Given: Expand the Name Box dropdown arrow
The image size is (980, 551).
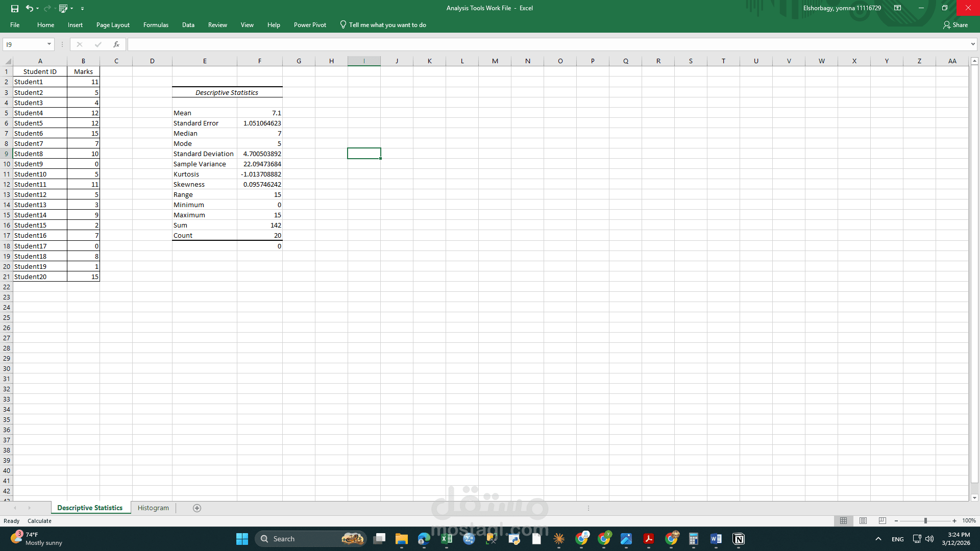Looking at the screenshot, I should (49, 44).
